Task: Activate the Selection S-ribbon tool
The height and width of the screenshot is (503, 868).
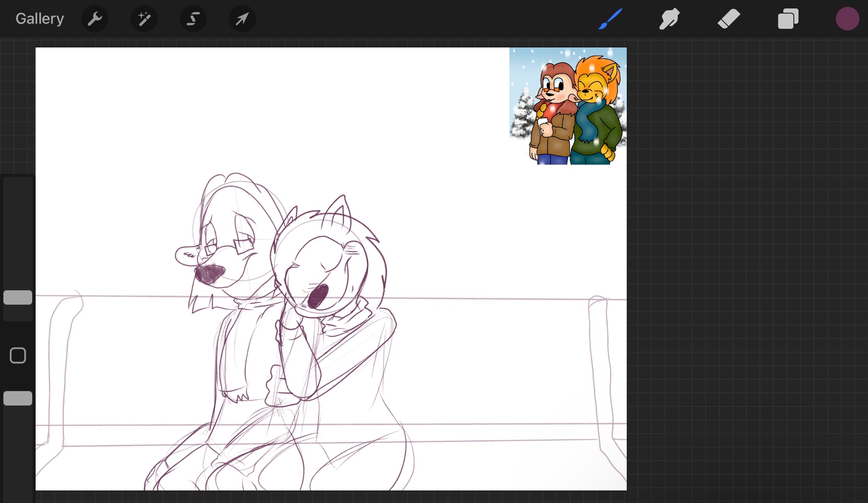Action: (x=193, y=19)
